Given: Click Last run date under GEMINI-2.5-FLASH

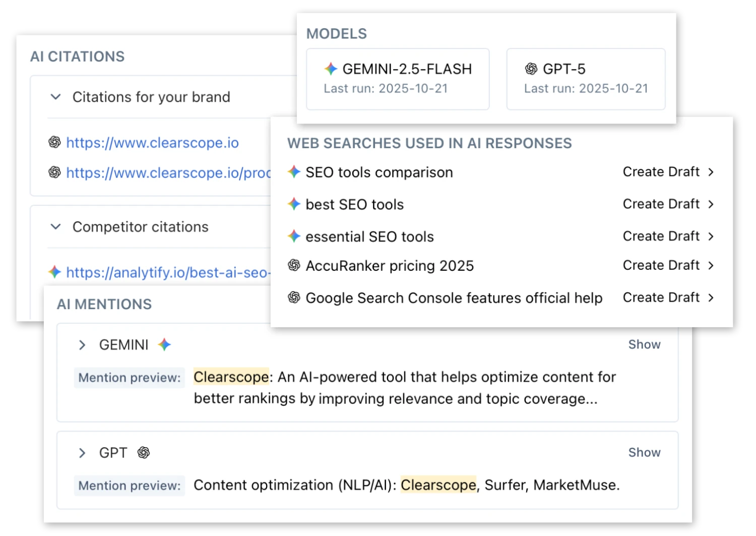Looking at the screenshot, I should pos(386,89).
